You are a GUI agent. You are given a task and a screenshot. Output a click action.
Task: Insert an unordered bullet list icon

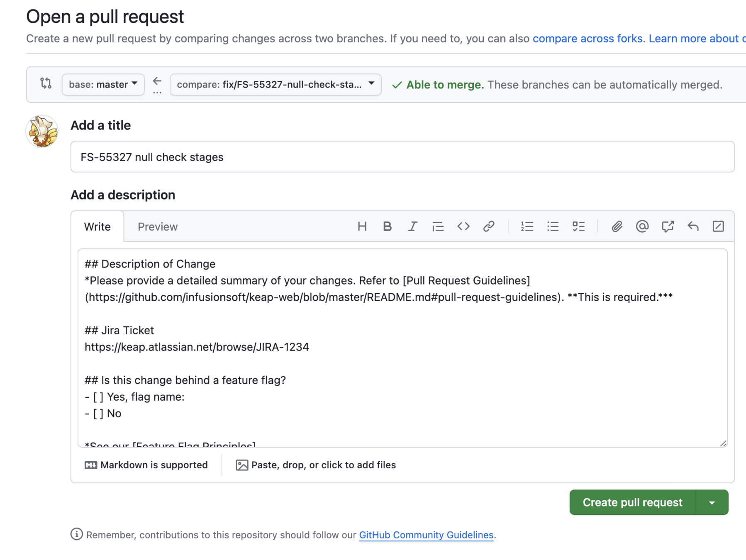(553, 226)
